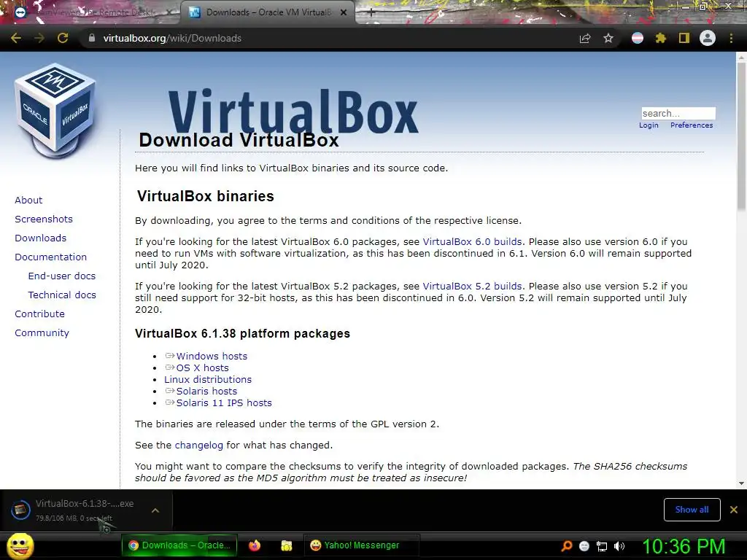
Task: Open the file manager taskbar icon
Action: [x=286, y=545]
